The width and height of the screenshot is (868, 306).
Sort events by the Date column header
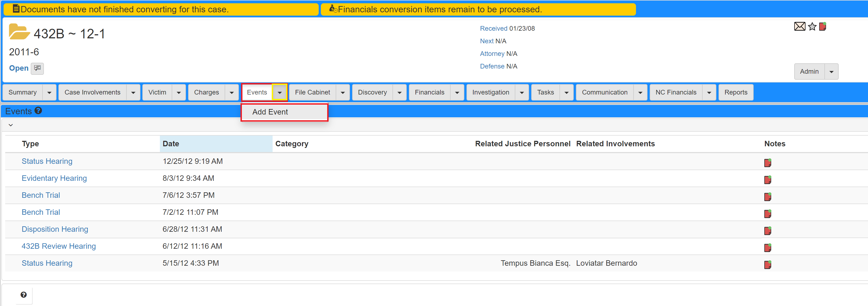171,143
